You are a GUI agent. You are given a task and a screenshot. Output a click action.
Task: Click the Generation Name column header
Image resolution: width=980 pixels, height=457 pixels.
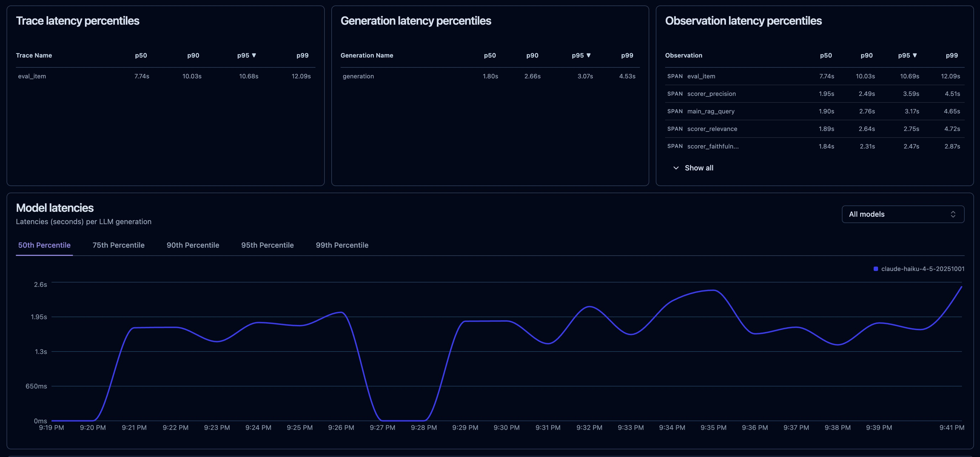[x=367, y=56]
